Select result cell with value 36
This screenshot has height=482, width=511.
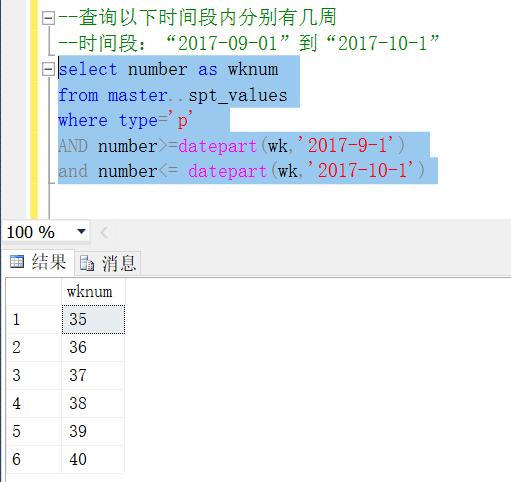click(x=93, y=347)
